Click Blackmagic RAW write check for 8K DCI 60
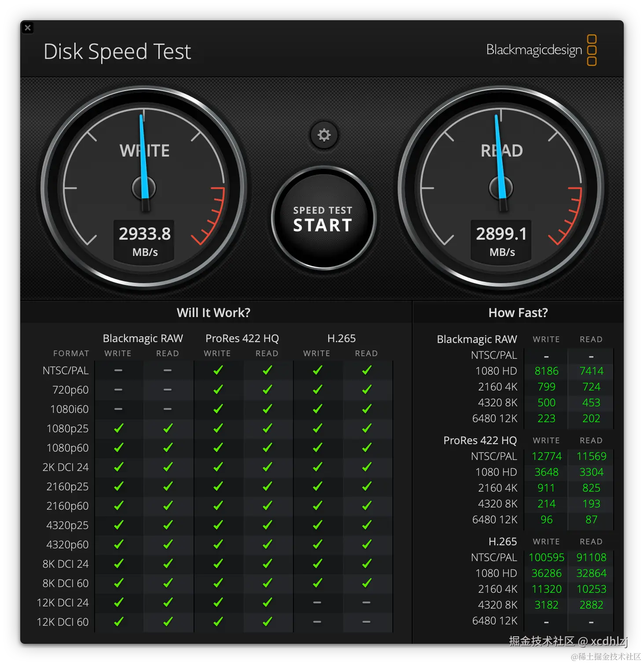The height and width of the screenshot is (664, 644). click(x=118, y=583)
